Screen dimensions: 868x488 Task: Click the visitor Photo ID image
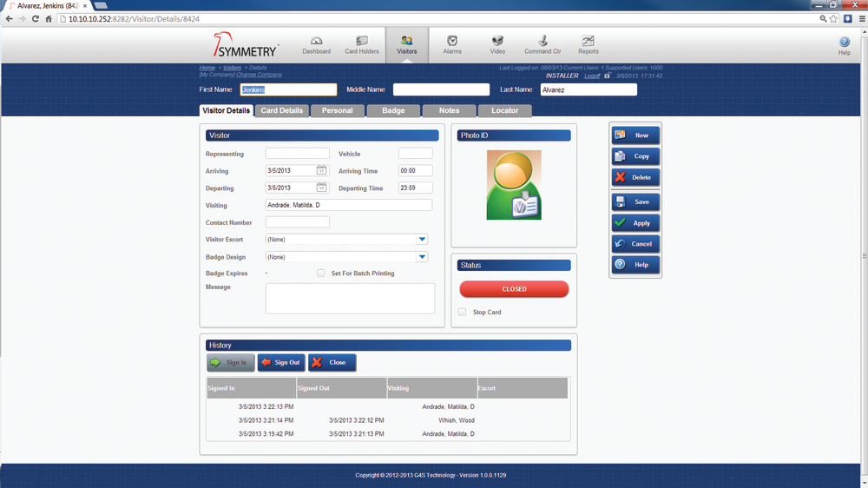point(514,185)
